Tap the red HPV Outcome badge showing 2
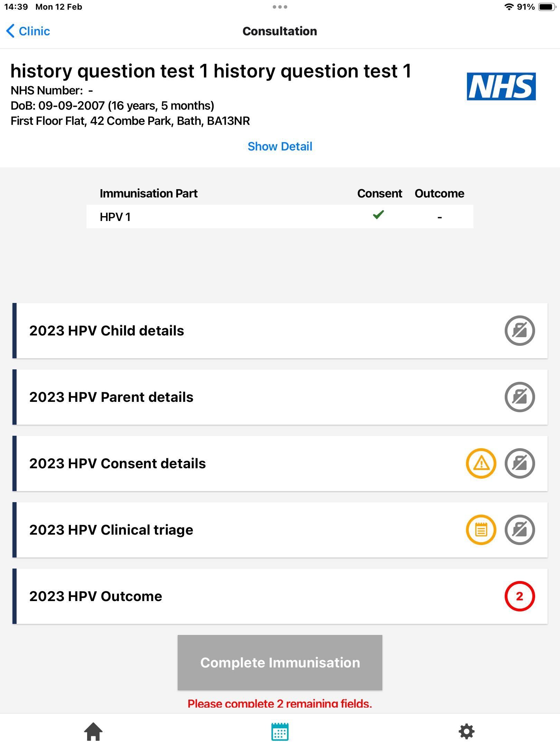This screenshot has height=747, width=560. (x=519, y=596)
